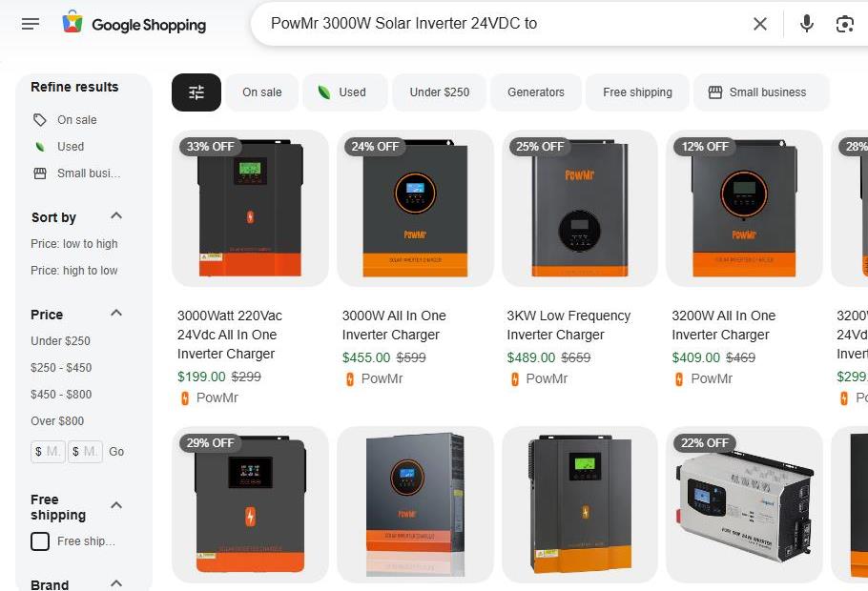The width and height of the screenshot is (868, 591).
Task: Collapse the Price filter section
Action: click(x=116, y=314)
